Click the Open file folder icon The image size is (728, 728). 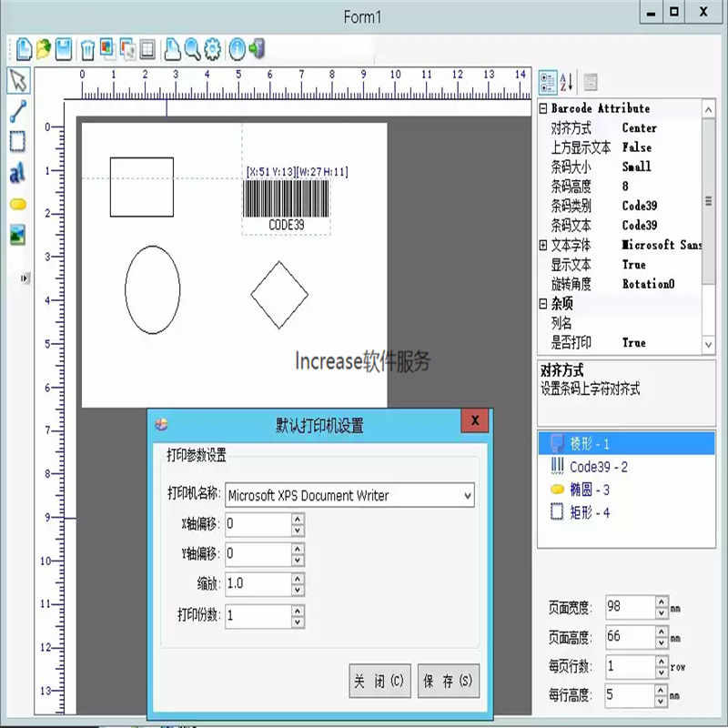[x=44, y=49]
